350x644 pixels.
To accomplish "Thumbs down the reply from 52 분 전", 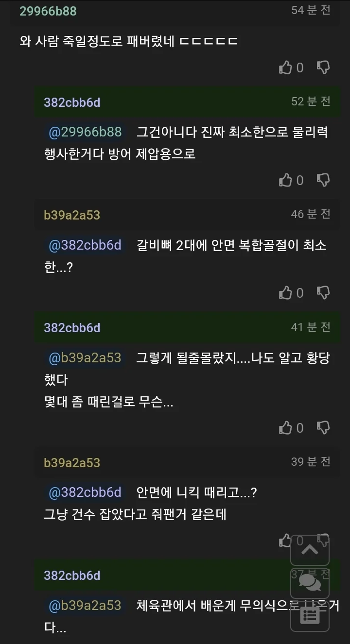I will point(323,180).
